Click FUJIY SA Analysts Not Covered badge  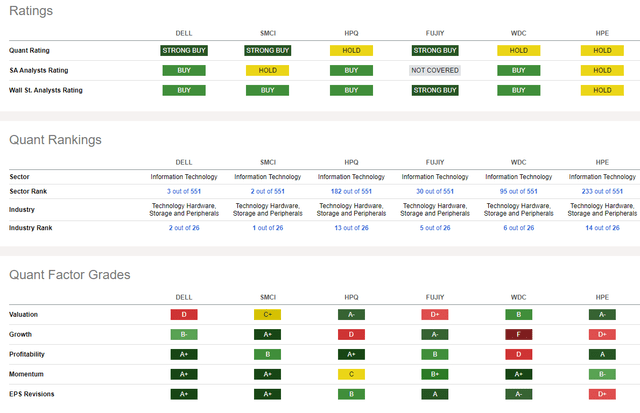(x=435, y=71)
